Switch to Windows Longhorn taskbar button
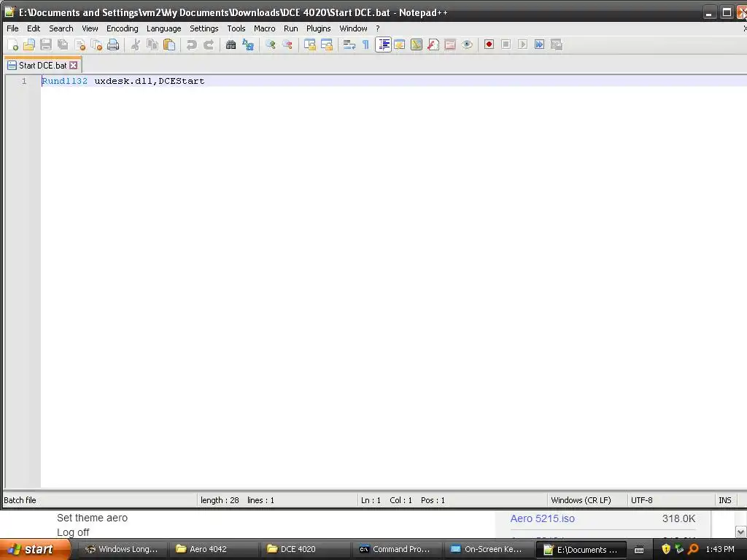The width and height of the screenshot is (747, 560). [x=122, y=549]
